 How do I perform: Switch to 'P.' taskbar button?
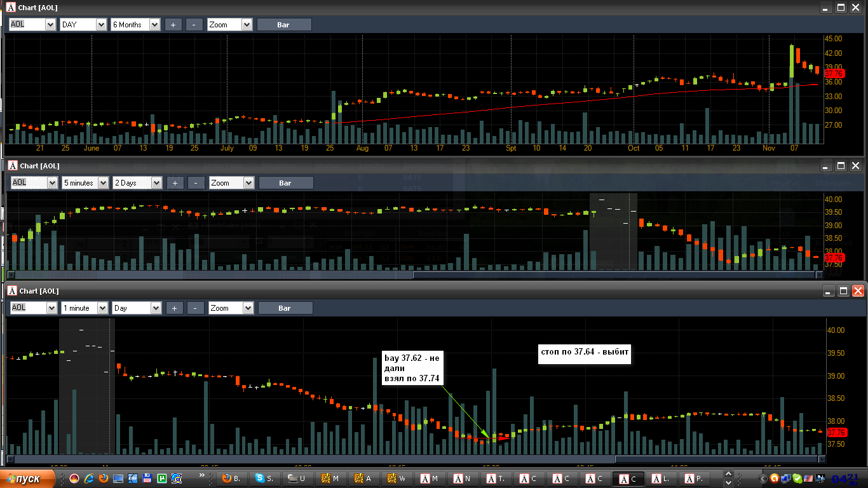point(695,478)
